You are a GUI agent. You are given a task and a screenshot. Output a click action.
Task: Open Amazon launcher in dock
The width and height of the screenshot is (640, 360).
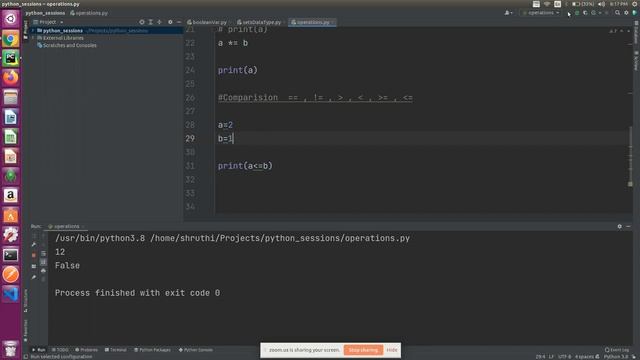click(11, 196)
